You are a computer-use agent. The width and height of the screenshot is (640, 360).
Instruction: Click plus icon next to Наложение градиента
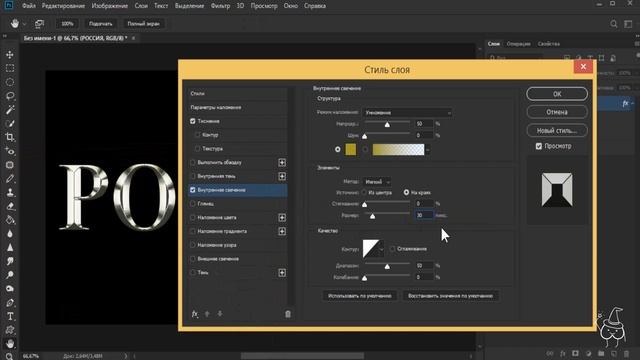pos(282,231)
